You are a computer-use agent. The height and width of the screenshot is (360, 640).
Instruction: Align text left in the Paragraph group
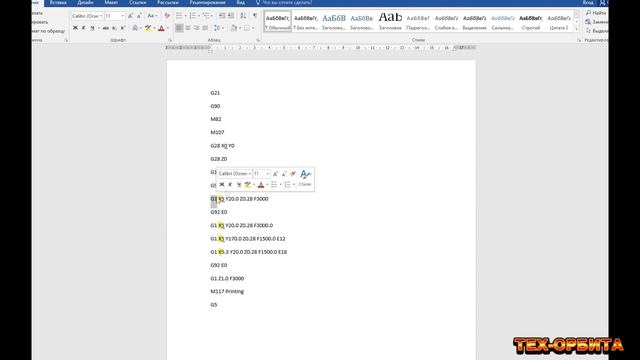coord(179,28)
